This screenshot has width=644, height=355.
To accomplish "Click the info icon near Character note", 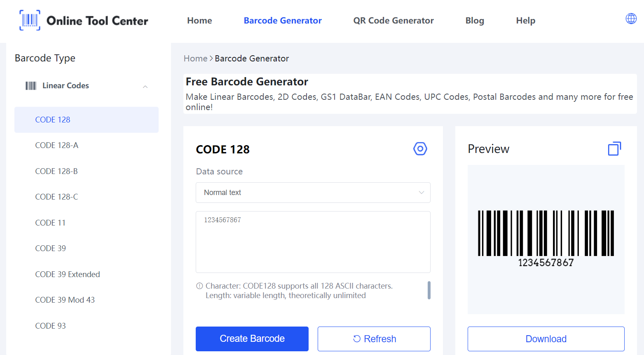I will click(x=199, y=286).
